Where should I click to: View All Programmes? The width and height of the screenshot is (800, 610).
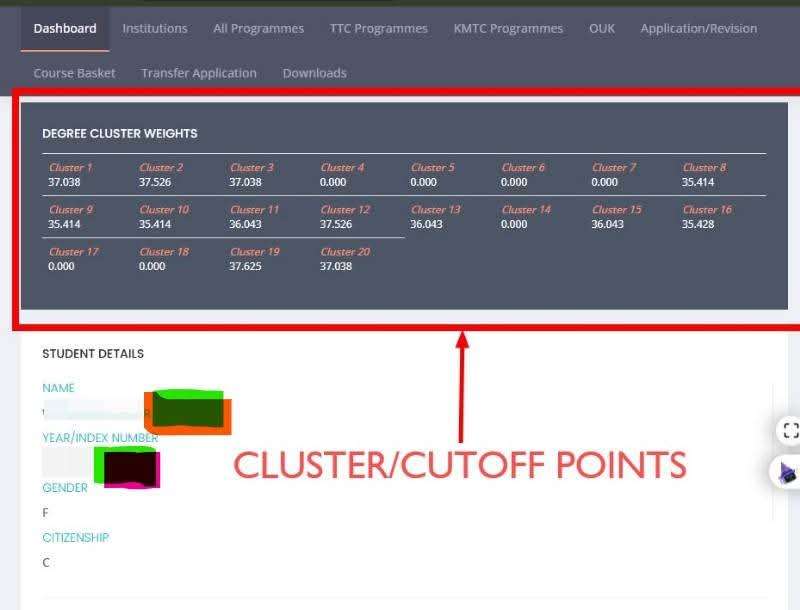tap(258, 29)
